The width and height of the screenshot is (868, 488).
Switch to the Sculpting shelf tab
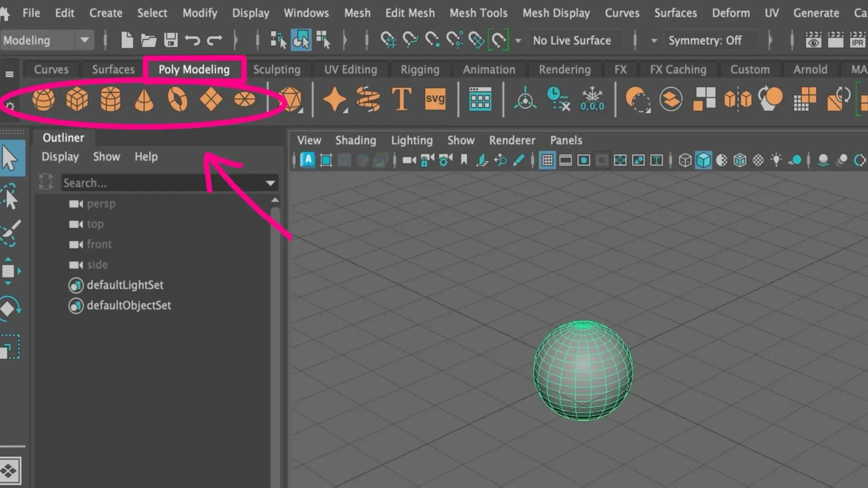click(277, 70)
